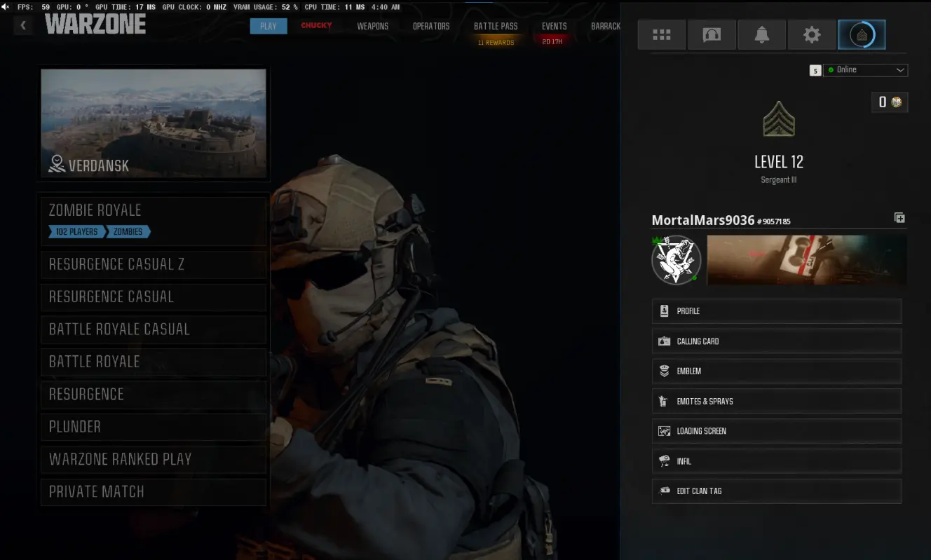Switch to the BARRACKS tab
The height and width of the screenshot is (560, 931).
tap(606, 27)
